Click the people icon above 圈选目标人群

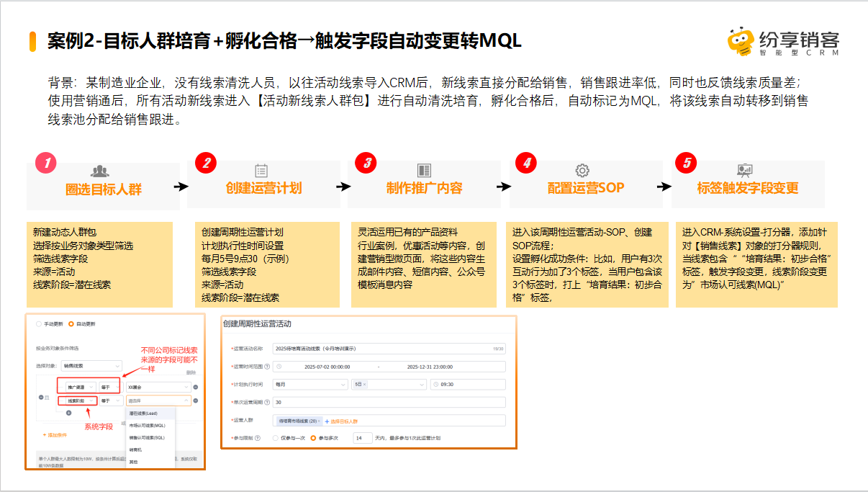point(100,171)
